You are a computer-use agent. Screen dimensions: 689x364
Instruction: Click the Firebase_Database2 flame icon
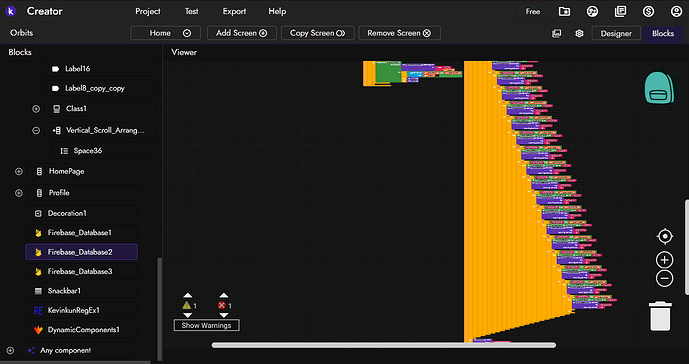coord(38,252)
